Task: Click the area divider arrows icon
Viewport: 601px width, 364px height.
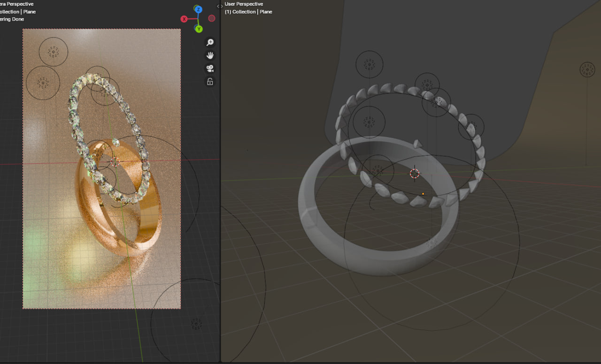Action: (220, 6)
